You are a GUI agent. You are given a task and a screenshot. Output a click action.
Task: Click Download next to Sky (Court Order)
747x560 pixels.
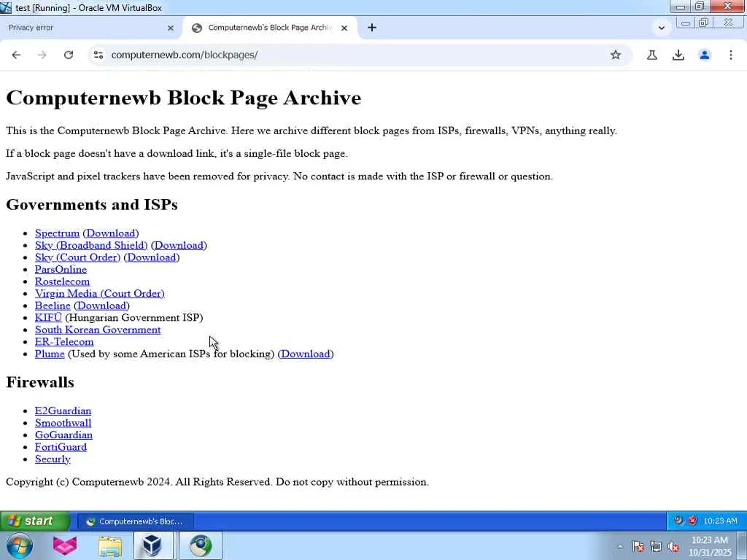point(152,257)
